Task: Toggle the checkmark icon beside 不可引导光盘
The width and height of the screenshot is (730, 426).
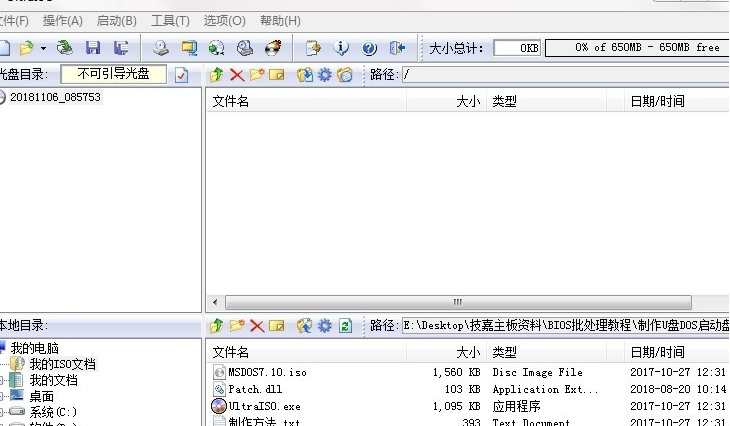Action: 181,75
